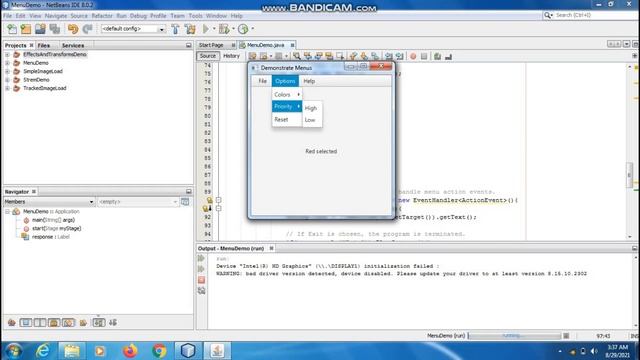Open the Refactor menu
Screen dimensions: 640x360
(x=102, y=16)
